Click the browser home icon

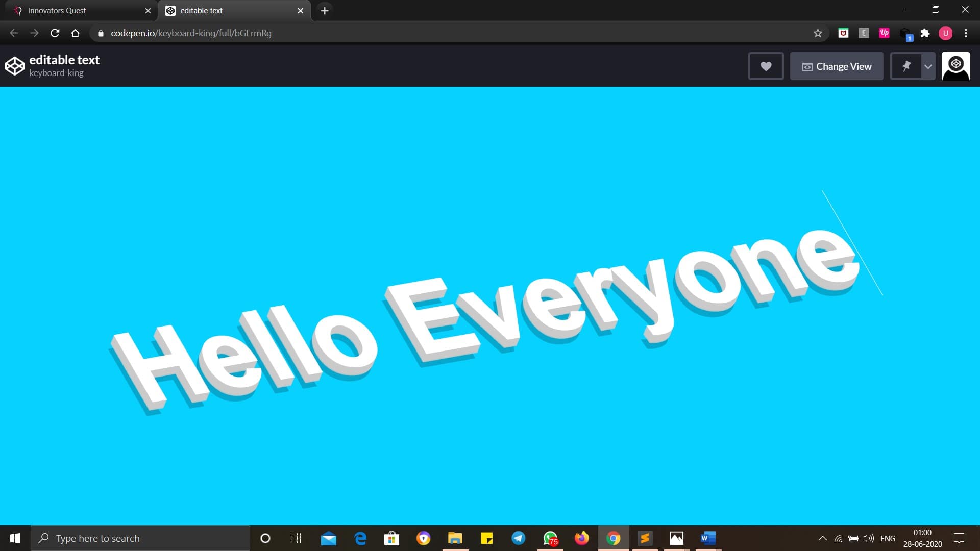tap(75, 33)
